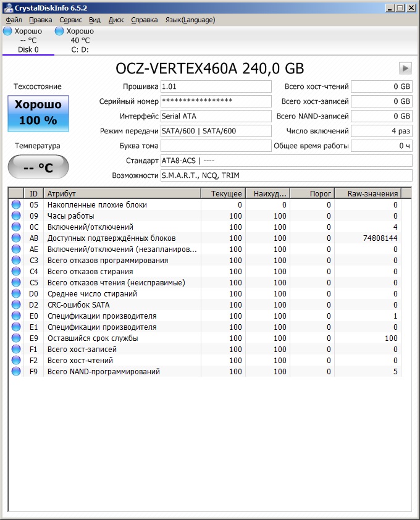This screenshot has width=420, height=520.
Task: Click the Возможности field S.M.A.R.T., NCQ, TRIM
Action: (x=287, y=175)
